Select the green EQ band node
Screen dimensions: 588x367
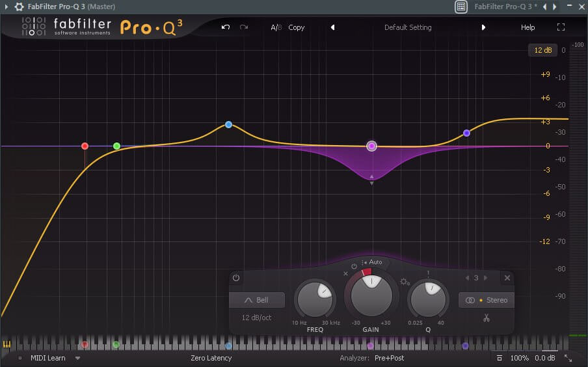pyautogui.click(x=116, y=146)
